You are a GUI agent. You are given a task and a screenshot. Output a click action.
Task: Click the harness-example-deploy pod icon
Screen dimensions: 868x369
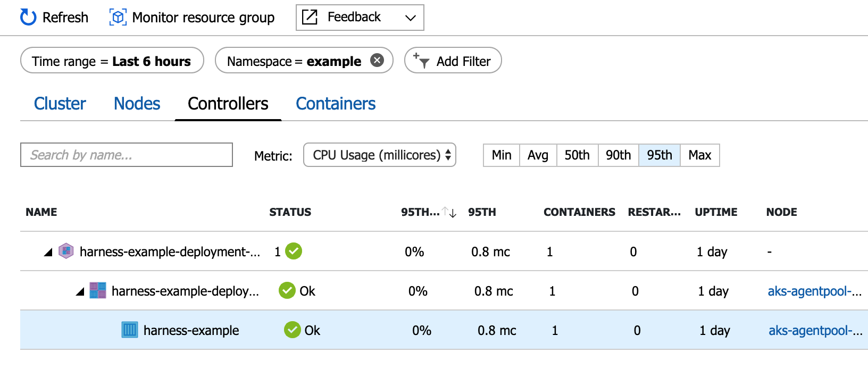[x=98, y=290]
